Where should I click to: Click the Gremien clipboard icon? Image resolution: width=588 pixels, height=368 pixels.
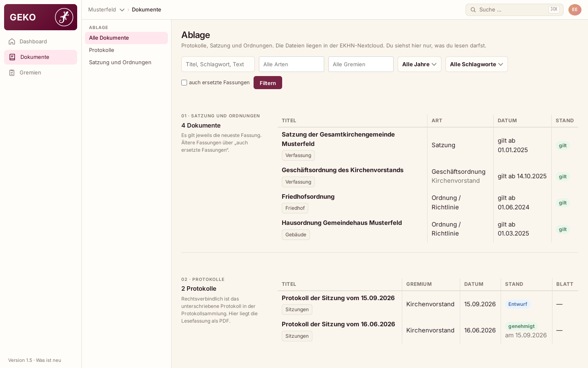[12, 73]
